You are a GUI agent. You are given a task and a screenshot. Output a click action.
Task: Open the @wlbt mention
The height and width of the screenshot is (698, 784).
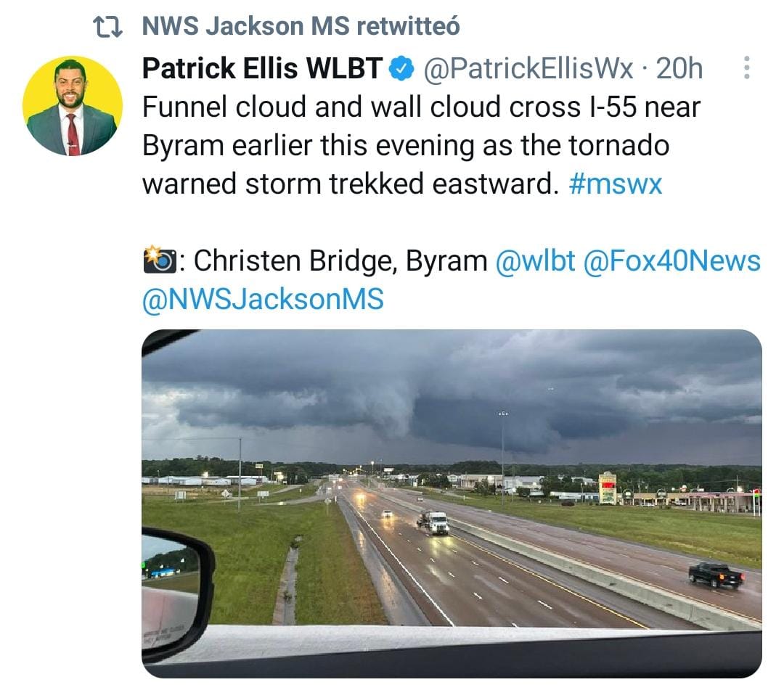click(535, 261)
